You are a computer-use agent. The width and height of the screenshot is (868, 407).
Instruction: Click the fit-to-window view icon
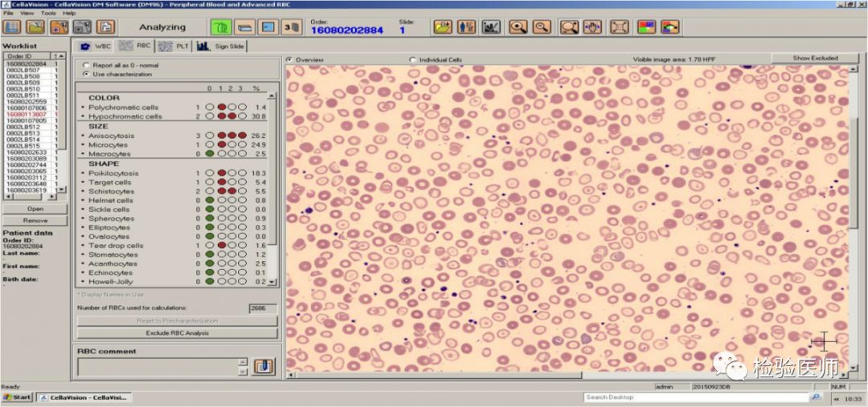[x=619, y=27]
